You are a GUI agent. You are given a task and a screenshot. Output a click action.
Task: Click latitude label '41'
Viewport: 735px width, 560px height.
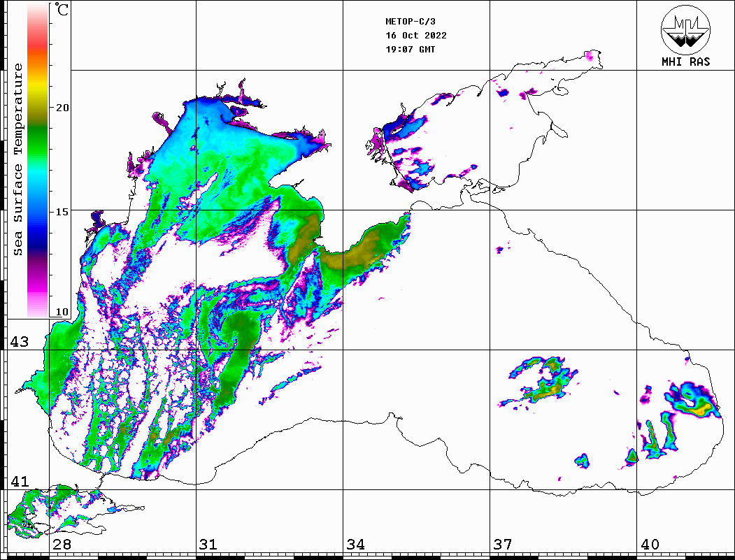tap(20, 481)
